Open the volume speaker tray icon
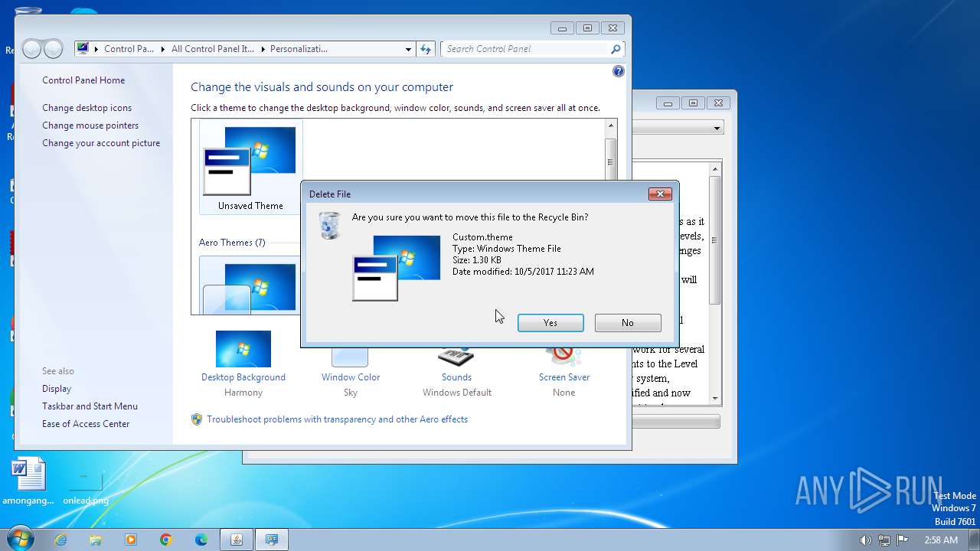 pyautogui.click(x=865, y=540)
